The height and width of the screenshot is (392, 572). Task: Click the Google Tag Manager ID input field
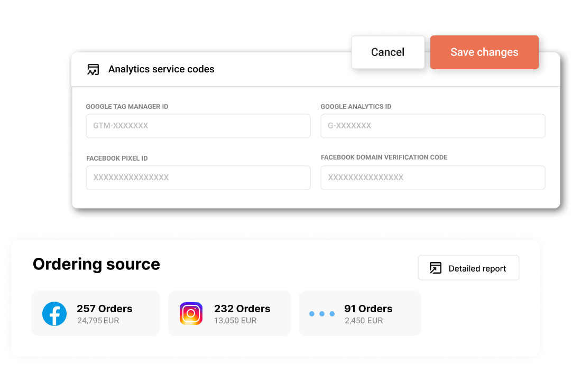[x=198, y=126]
